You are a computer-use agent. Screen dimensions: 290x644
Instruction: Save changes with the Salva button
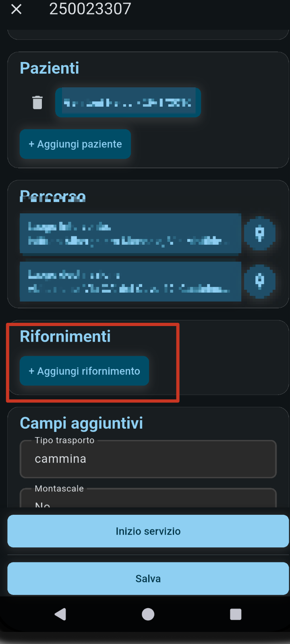148,579
